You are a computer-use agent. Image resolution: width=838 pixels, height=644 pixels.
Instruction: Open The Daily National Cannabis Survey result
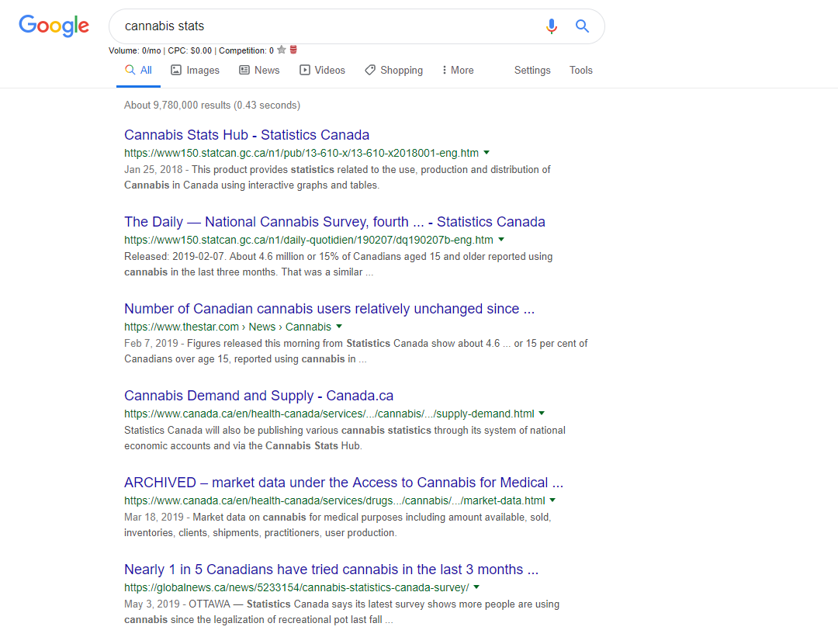334,222
